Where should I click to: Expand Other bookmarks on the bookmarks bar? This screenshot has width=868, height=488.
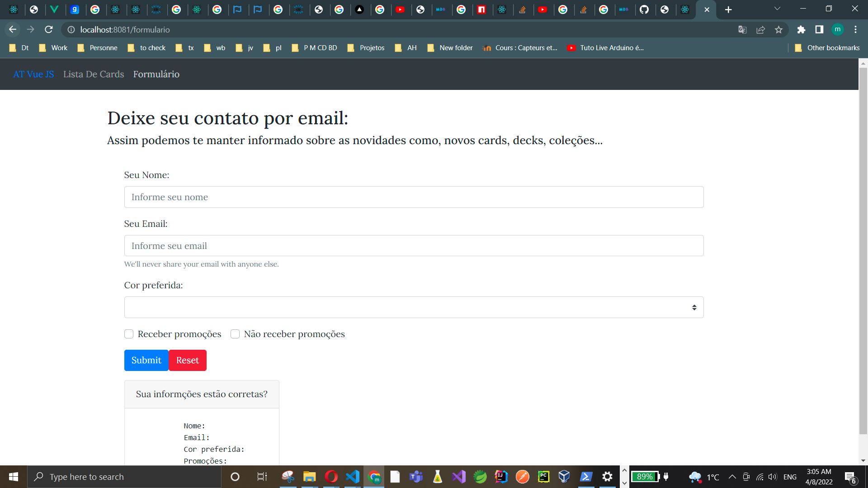click(827, 47)
